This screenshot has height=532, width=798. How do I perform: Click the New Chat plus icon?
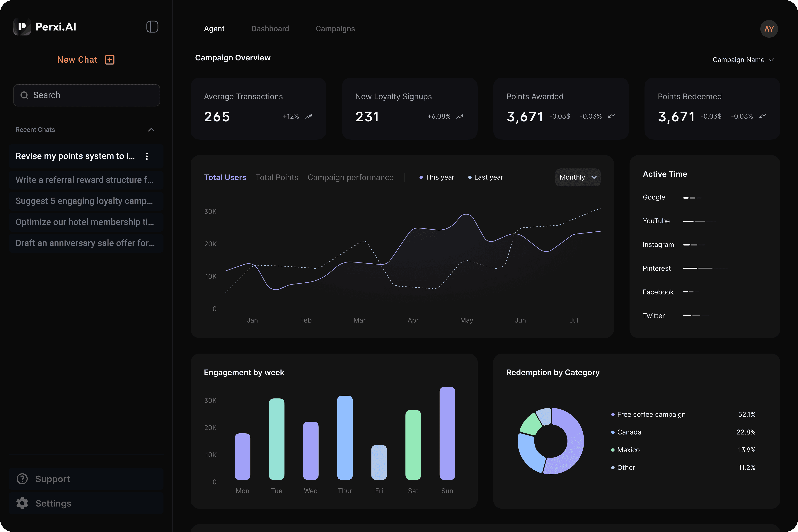pyautogui.click(x=110, y=60)
